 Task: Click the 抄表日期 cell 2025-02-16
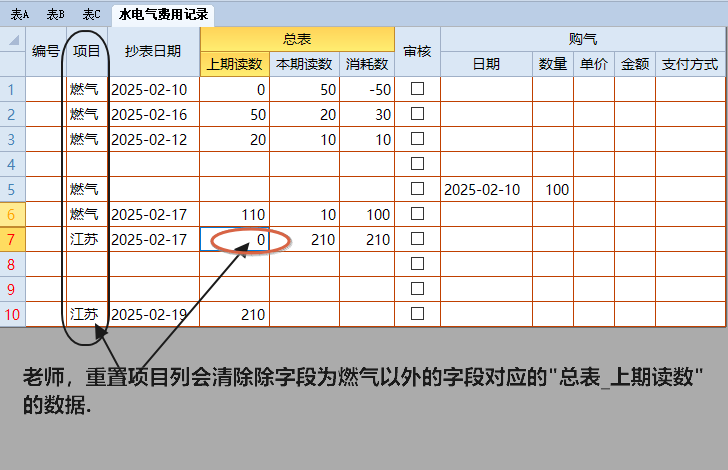pos(153,114)
